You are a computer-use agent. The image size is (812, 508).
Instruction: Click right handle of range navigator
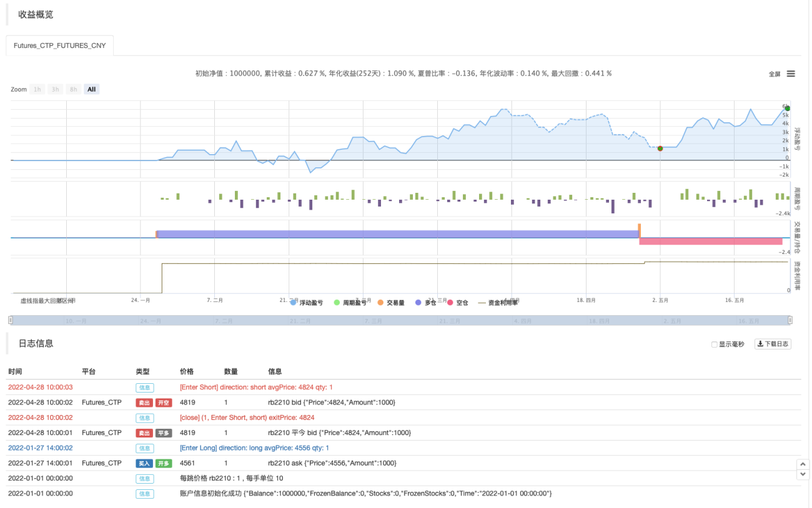click(790, 320)
